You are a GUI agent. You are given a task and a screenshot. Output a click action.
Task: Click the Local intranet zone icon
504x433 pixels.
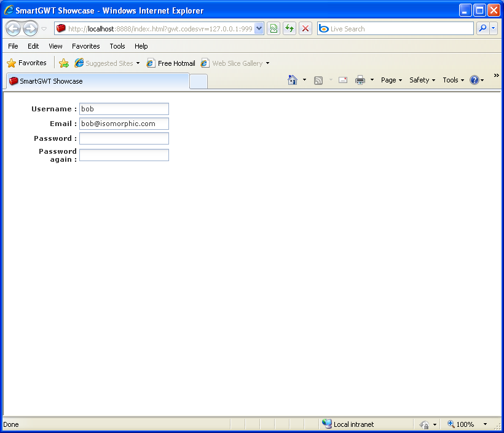327,424
